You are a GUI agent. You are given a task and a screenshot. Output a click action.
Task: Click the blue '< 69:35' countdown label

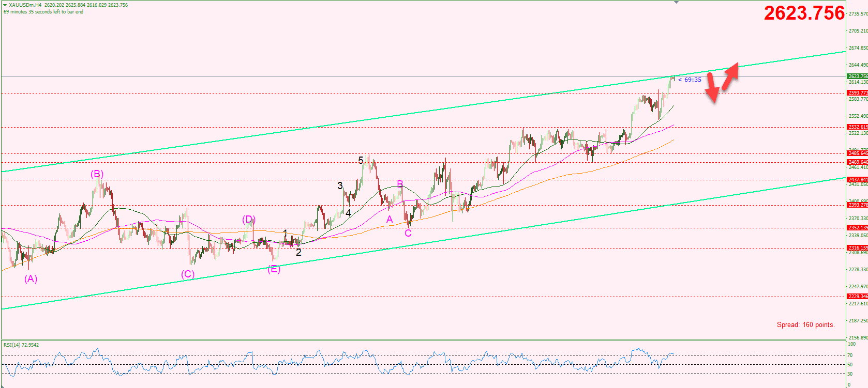point(690,80)
